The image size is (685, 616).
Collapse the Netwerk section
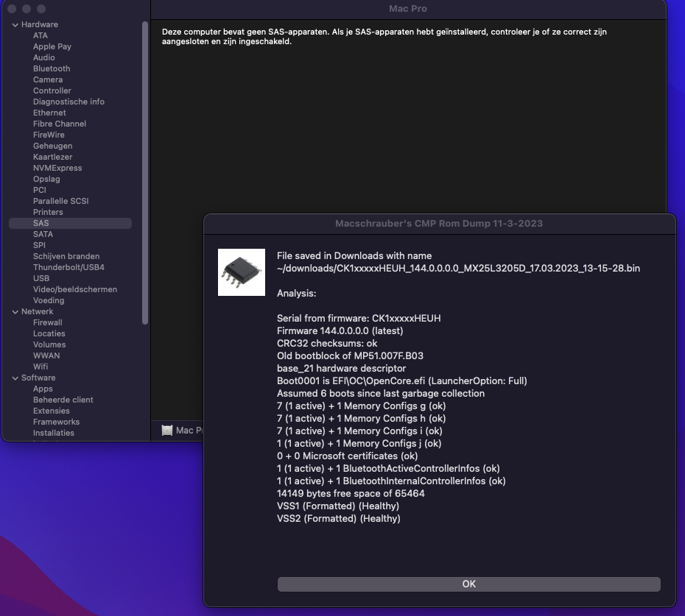[x=15, y=312]
